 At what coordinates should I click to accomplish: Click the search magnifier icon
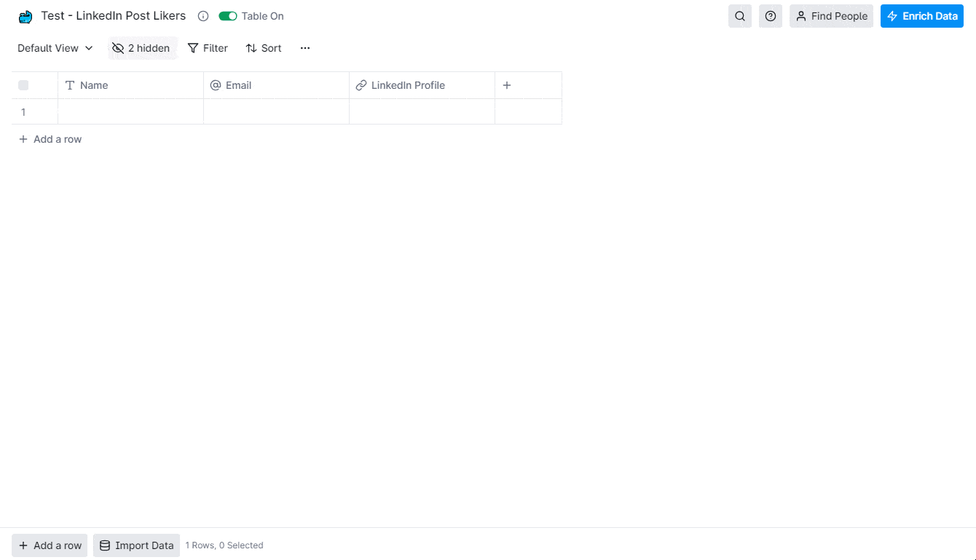pos(740,16)
